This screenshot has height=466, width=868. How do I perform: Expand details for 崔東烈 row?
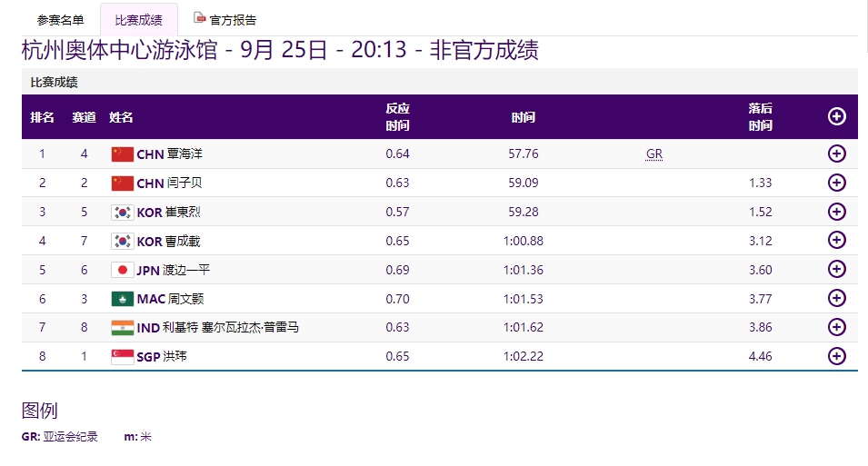pyautogui.click(x=837, y=212)
